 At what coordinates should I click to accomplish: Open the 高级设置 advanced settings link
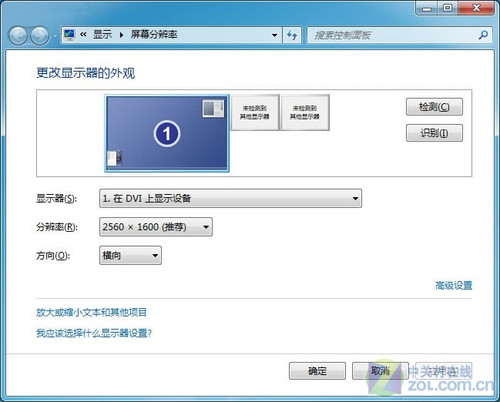(454, 285)
